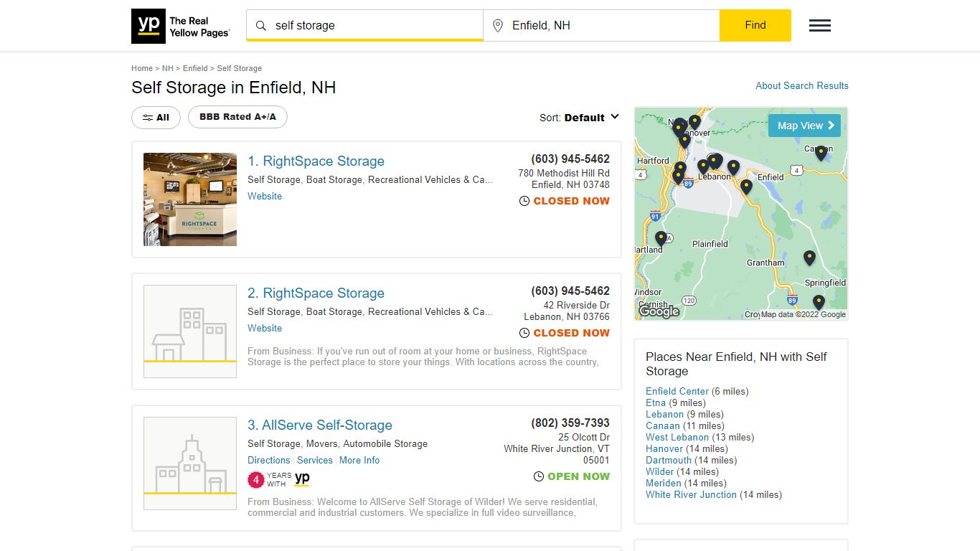The height and width of the screenshot is (551, 980).
Task: Click the search magnifier icon
Action: [x=261, y=26]
